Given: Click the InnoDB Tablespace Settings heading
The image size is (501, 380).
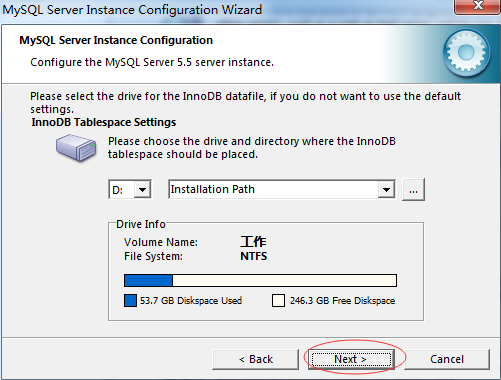Looking at the screenshot, I should pyautogui.click(x=104, y=122).
